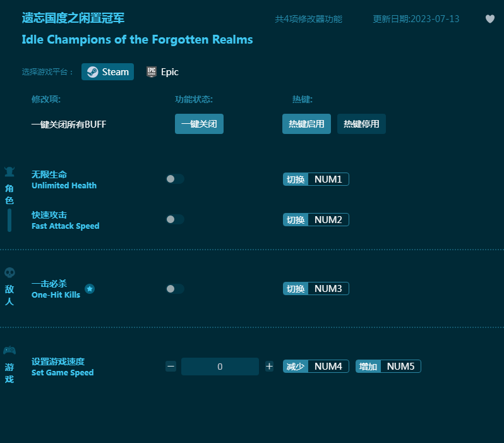The width and height of the screenshot is (504, 443).
Task: Toggle Fast Attack Speed switch
Action: pos(175,219)
